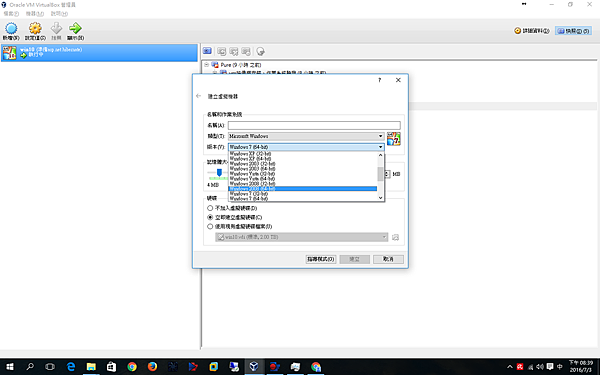Click the volume speaker tray icon
Viewport: 600px width, 375px height.
(x=540, y=367)
